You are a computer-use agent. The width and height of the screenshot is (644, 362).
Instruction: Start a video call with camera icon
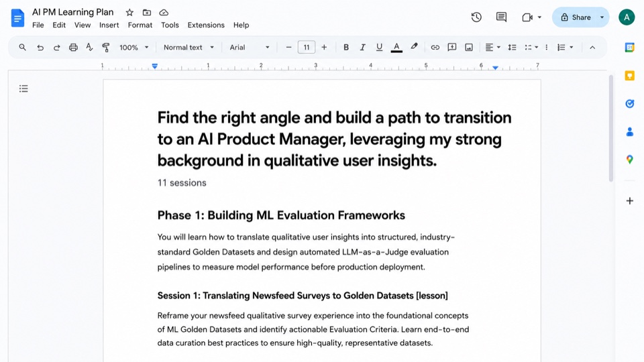coord(527,17)
